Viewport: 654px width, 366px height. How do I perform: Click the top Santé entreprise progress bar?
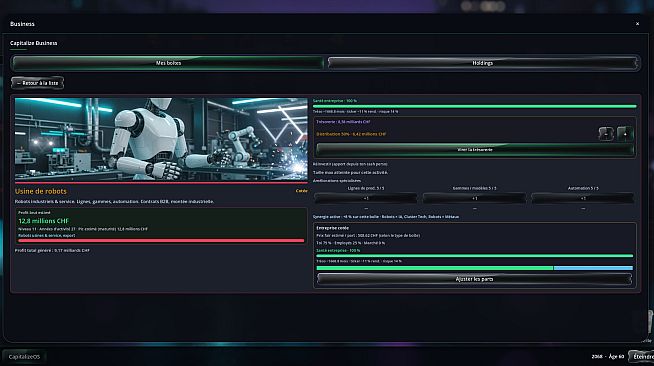(x=475, y=107)
